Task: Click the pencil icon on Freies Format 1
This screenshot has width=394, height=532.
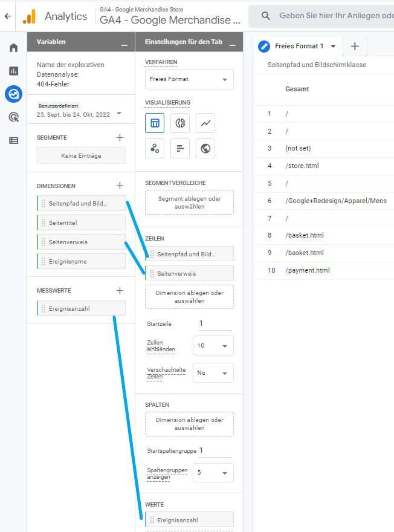Action: 264,46
